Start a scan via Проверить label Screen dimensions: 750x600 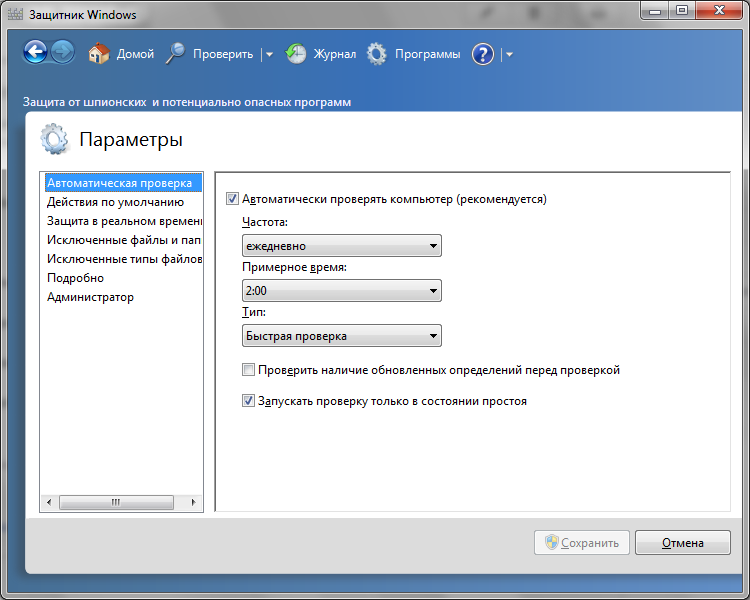tap(223, 54)
